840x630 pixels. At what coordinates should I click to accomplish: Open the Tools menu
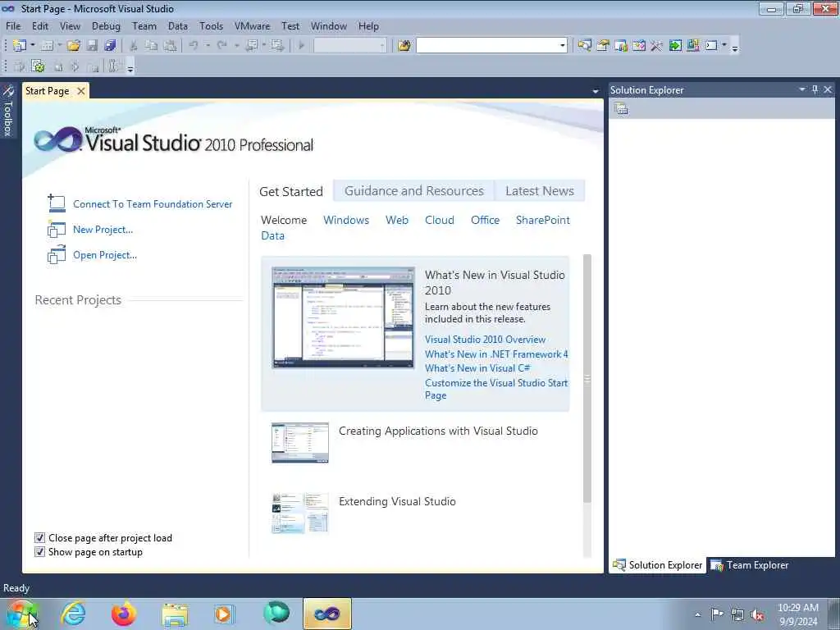pyautogui.click(x=211, y=25)
